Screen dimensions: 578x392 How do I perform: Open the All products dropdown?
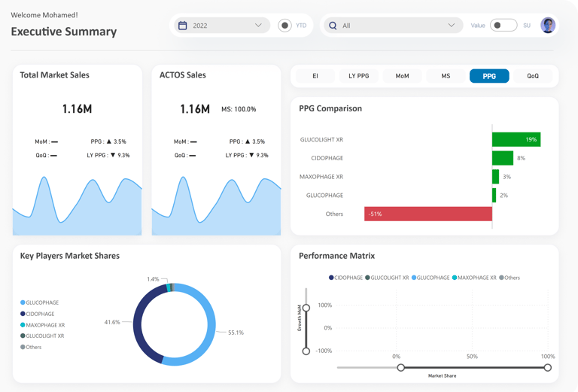(x=394, y=26)
